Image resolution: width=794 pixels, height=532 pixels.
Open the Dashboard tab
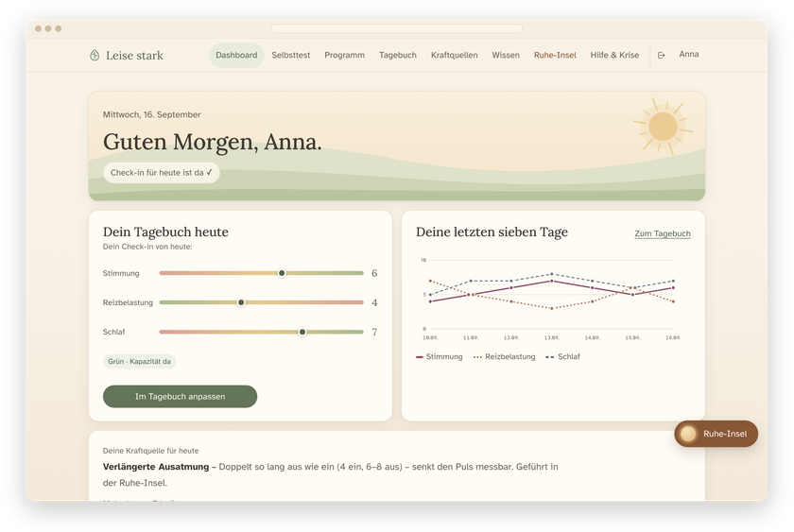point(236,55)
